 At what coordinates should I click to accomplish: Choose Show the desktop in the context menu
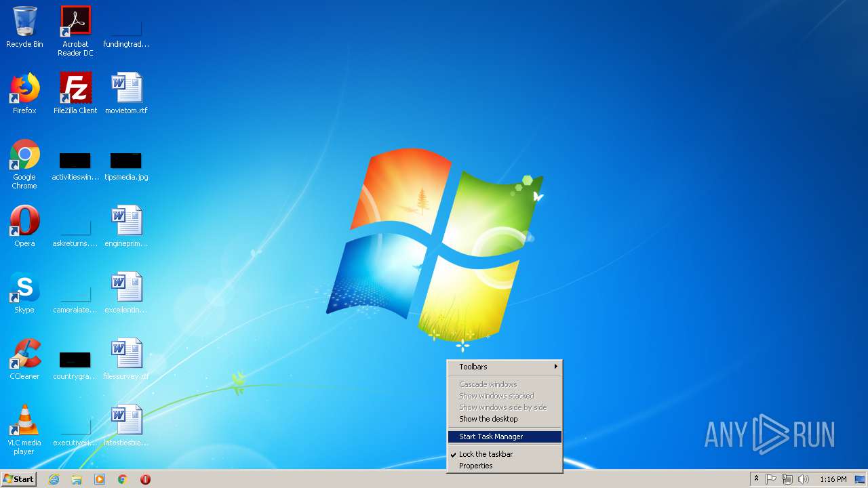pyautogui.click(x=505, y=419)
